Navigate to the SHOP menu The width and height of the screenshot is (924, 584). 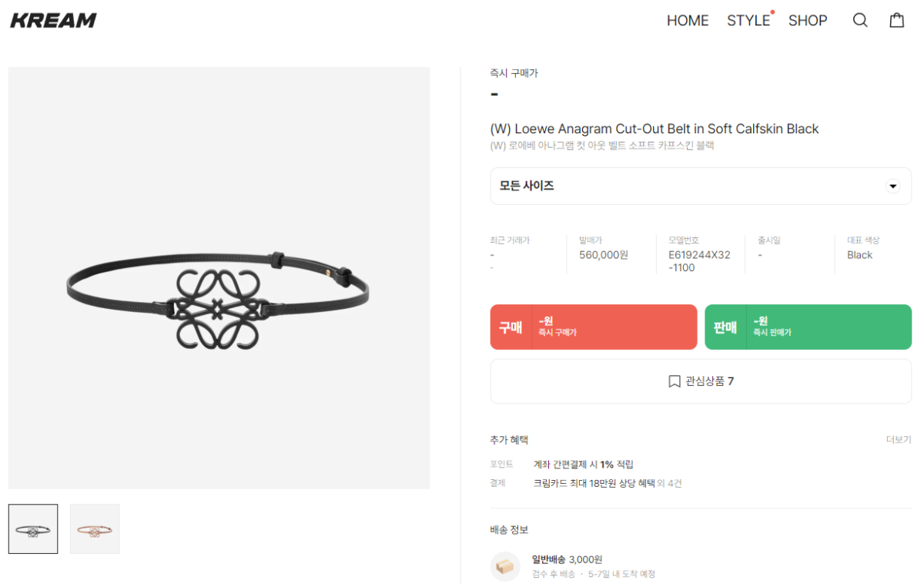(x=808, y=21)
